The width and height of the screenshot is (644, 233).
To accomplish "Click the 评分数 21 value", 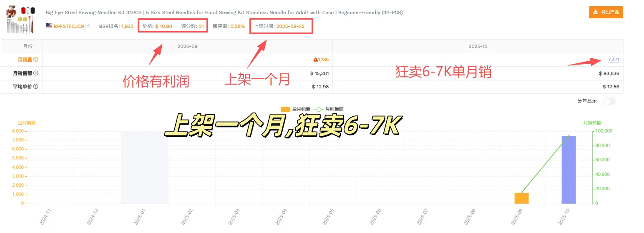I will [201, 26].
